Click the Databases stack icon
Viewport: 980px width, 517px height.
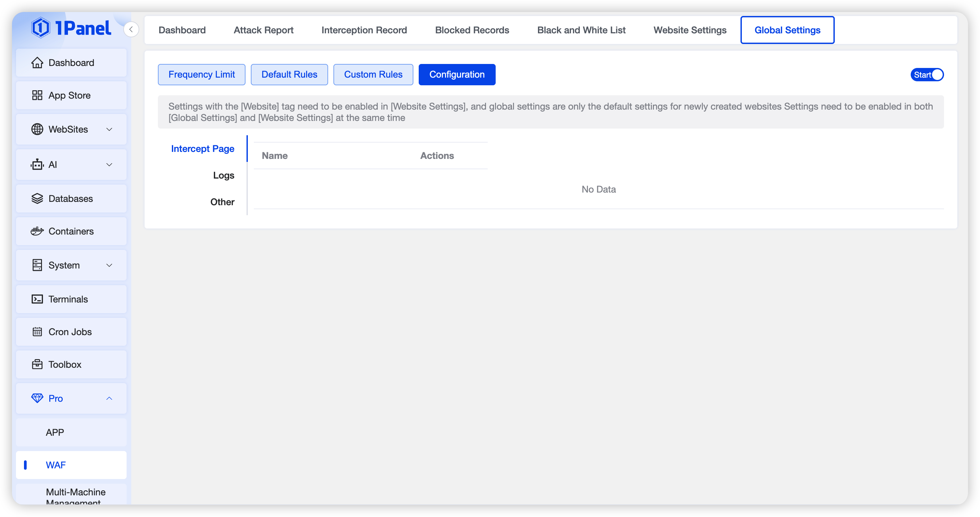[x=37, y=199]
